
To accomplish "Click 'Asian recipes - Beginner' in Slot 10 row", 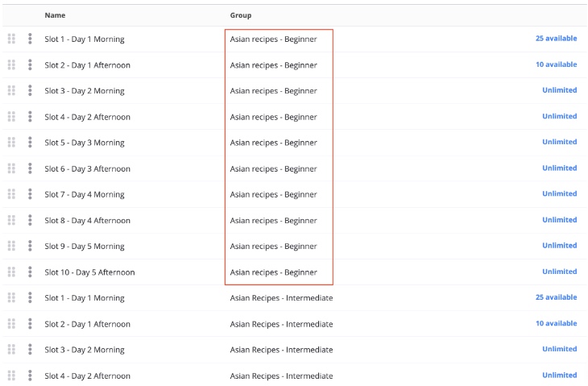I will coord(273,272).
